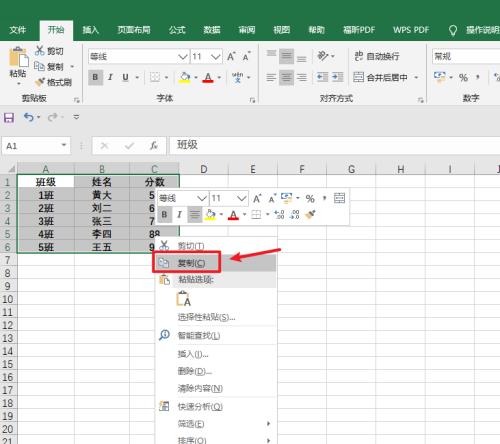Click the formula bar containing 班级

click(x=334, y=145)
